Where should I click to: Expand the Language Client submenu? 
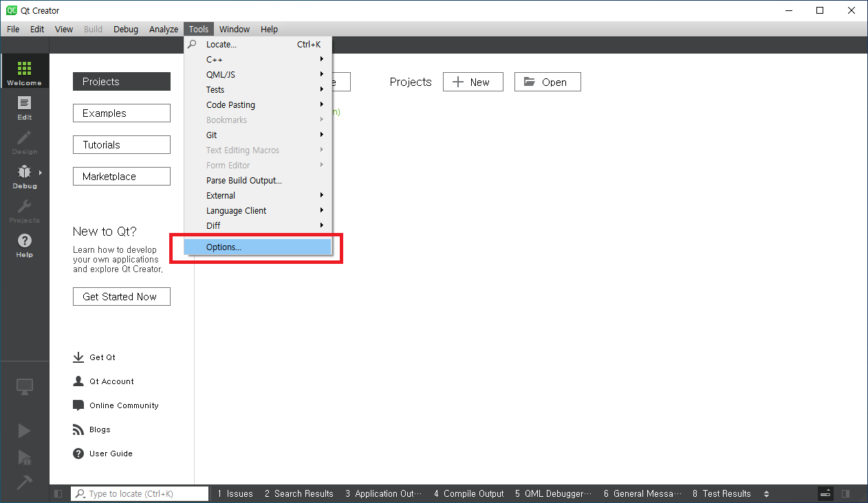[x=258, y=211]
